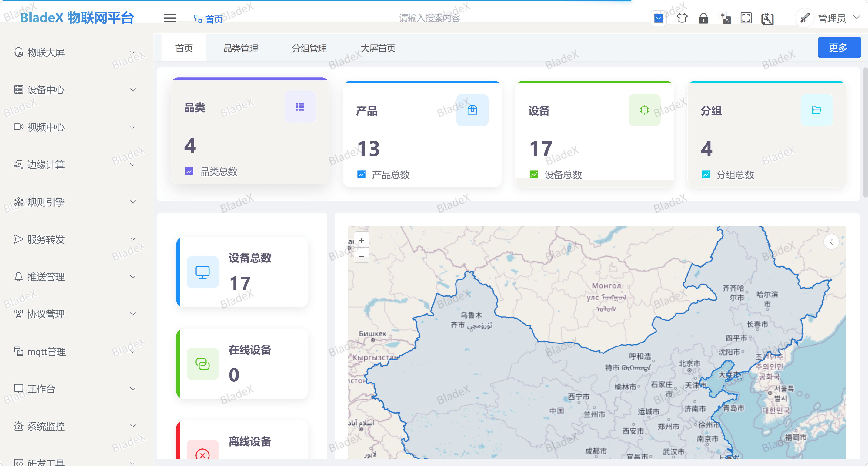Click the 边缘计算 sidebar icon
The width and height of the screenshot is (868, 466).
coord(18,164)
